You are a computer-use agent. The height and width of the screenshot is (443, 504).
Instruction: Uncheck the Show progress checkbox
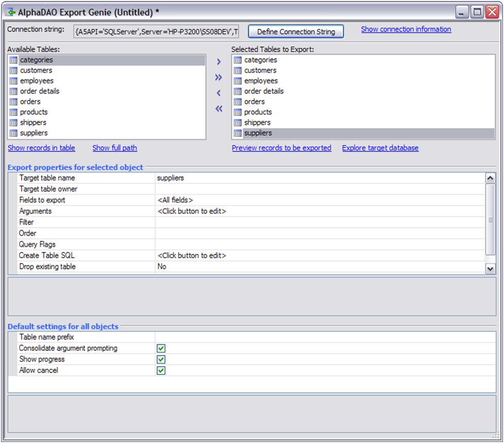pos(161,360)
